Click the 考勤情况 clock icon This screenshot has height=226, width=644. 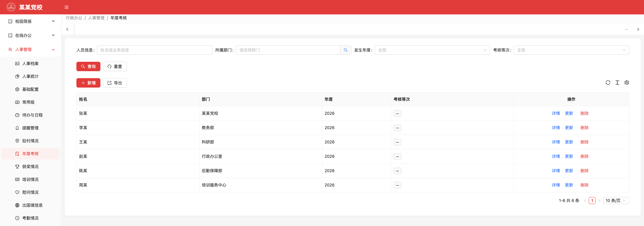[x=17, y=218]
